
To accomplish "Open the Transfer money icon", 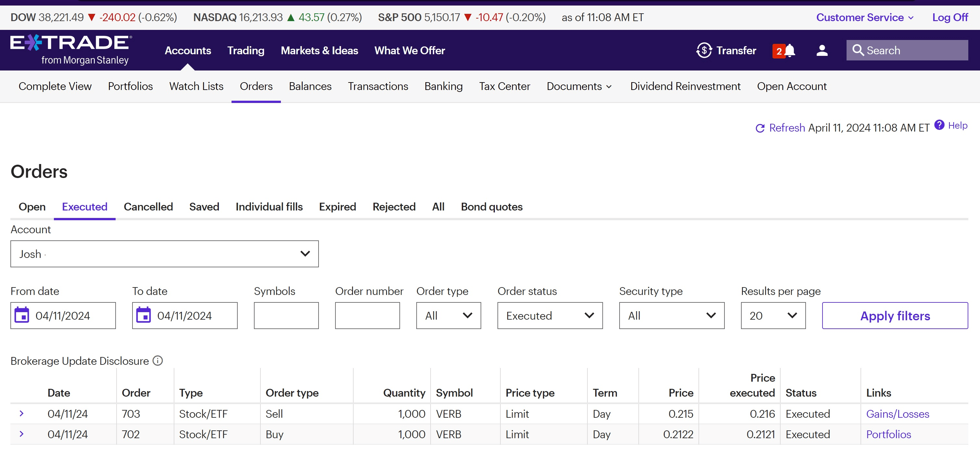I will pos(703,50).
